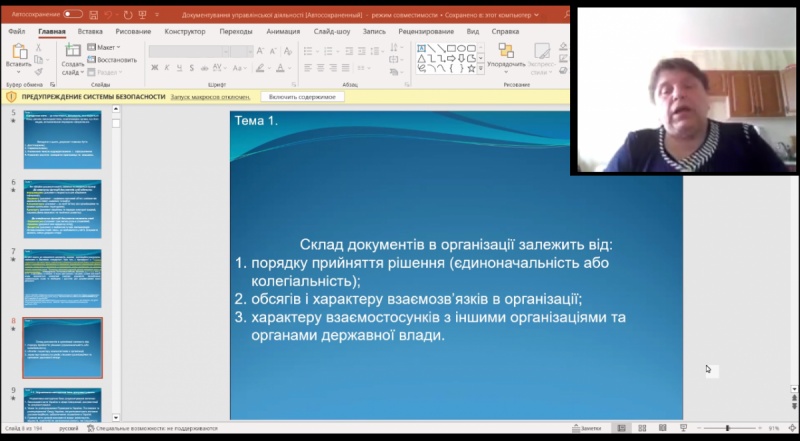Screen dimensions: 800x441
Task: Open the Вставка ribbon tab
Action: coord(88,32)
